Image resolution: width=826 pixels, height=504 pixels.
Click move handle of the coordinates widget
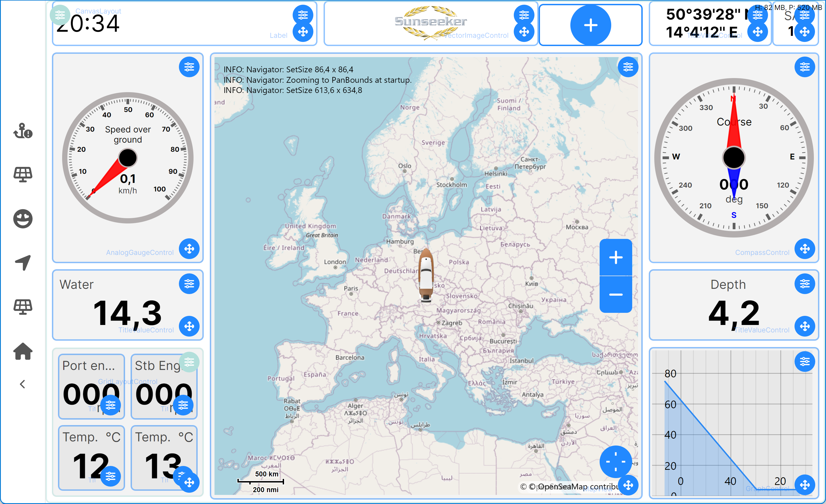(757, 32)
